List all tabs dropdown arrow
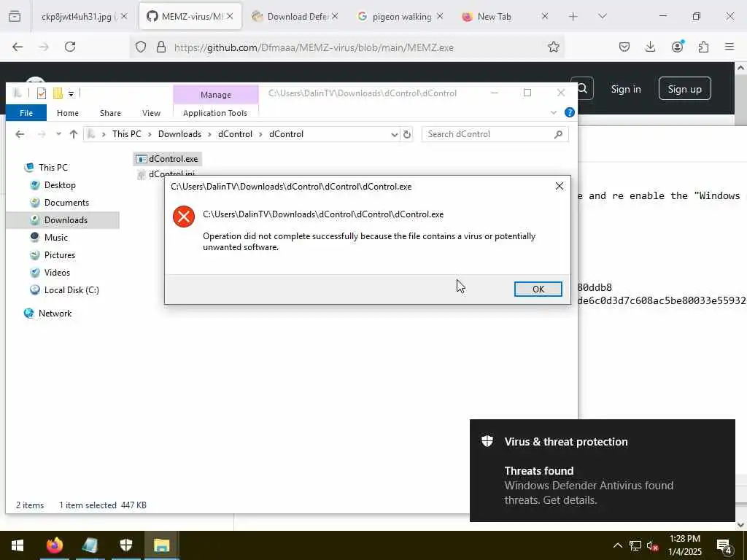747x560 pixels. (x=602, y=17)
